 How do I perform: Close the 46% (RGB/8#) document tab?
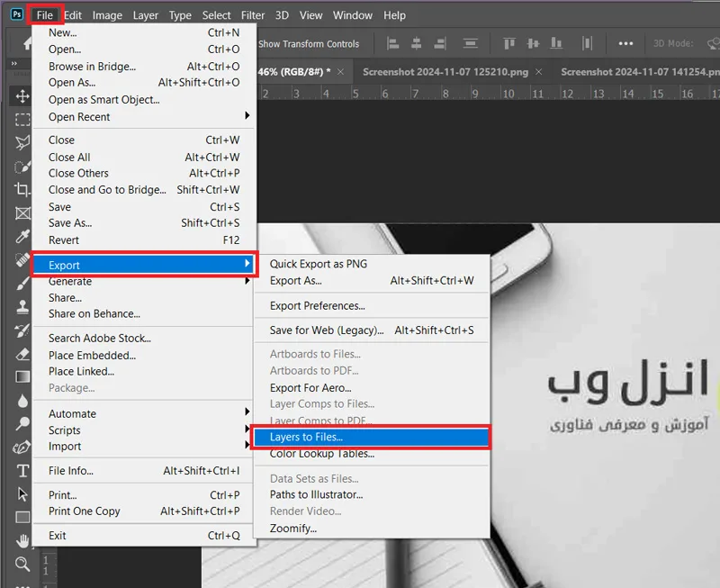341,72
